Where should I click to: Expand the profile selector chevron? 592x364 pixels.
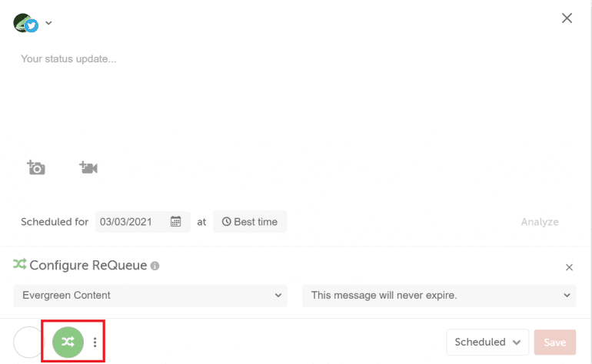[x=48, y=23]
